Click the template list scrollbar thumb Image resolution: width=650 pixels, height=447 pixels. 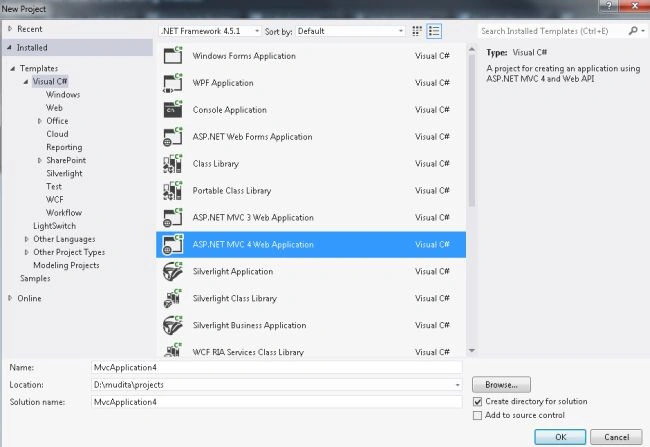pyautogui.click(x=472, y=131)
